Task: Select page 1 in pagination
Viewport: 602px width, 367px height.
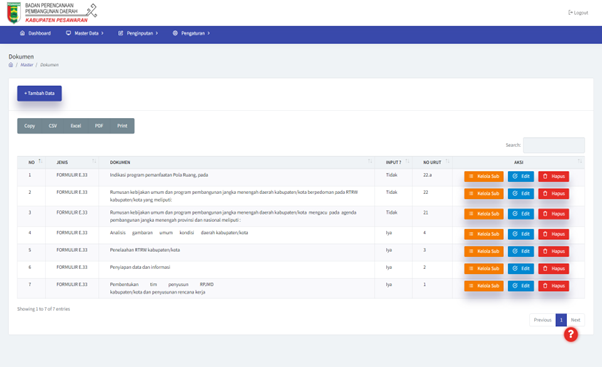Action: 561,320
